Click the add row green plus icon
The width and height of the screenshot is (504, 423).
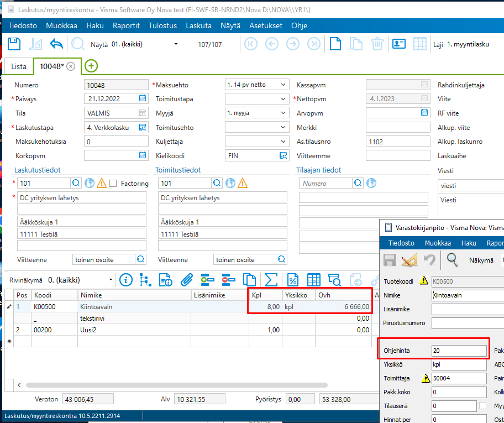pos(208,280)
